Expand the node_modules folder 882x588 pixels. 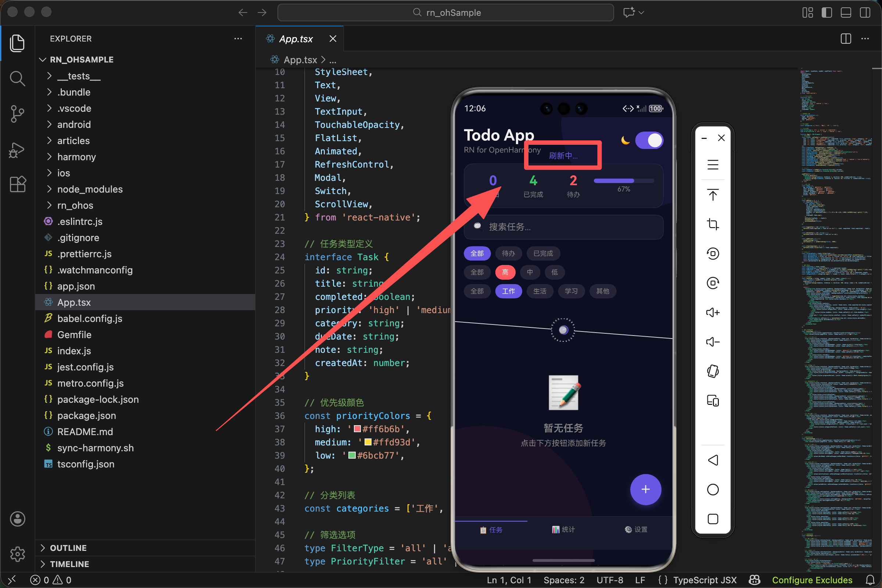pos(90,189)
